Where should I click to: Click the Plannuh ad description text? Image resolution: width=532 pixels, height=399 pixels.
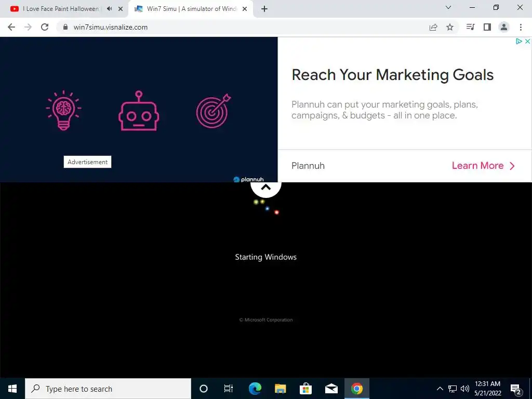[384, 110]
